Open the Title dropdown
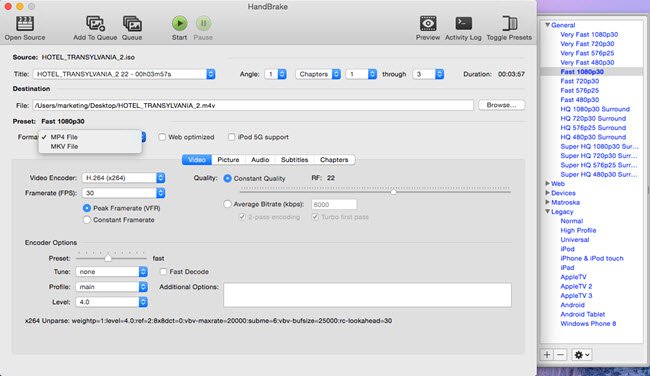The width and height of the screenshot is (650, 376). 124,74
